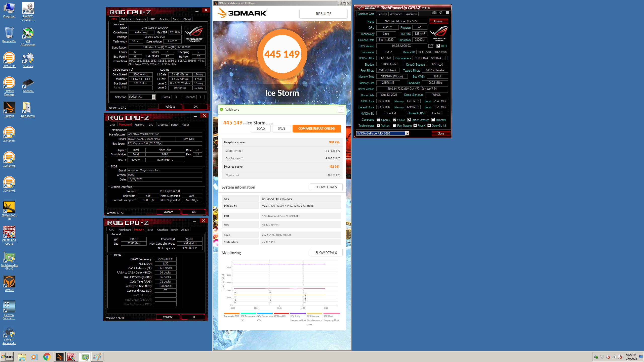The width and height of the screenshot is (644, 362).
Task: Open the 3DMark06 desktop icon
Action: 9,184
